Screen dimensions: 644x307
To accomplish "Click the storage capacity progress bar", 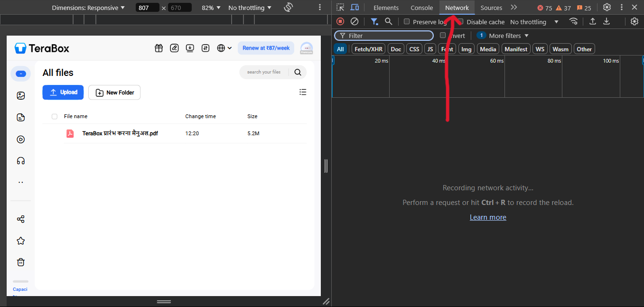I will pos(20,280).
